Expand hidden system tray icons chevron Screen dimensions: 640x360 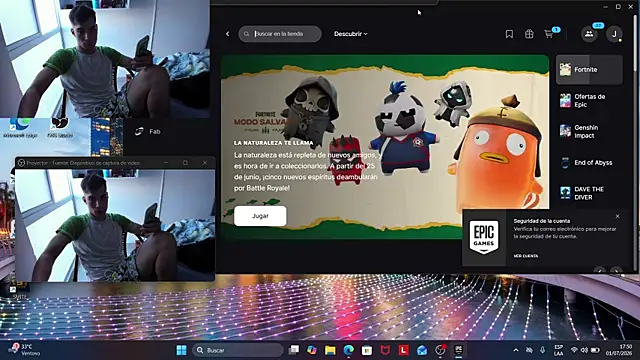[516, 350]
